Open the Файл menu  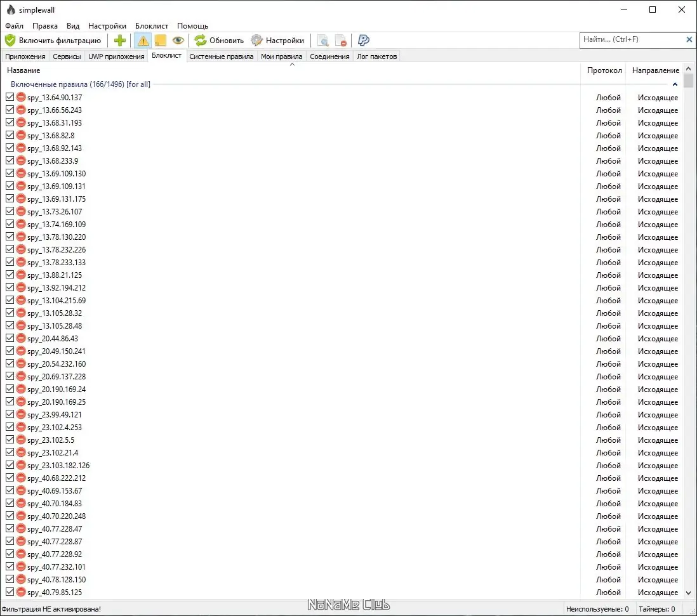pos(14,26)
